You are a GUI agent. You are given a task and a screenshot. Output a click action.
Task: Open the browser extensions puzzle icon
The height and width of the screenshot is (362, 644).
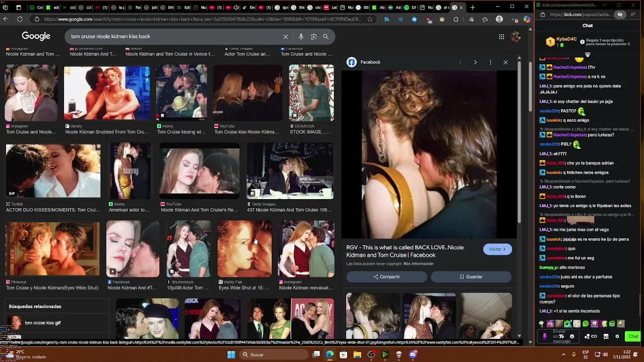pyautogui.click(x=456, y=19)
